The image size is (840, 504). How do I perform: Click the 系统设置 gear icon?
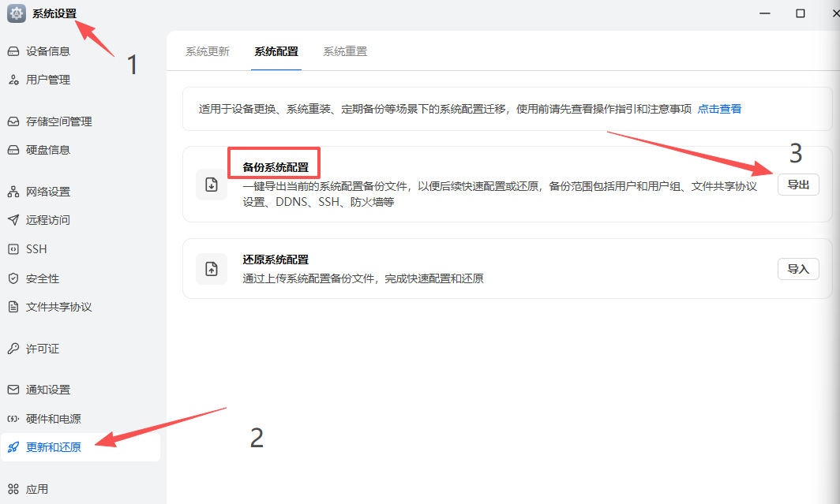pos(16,13)
